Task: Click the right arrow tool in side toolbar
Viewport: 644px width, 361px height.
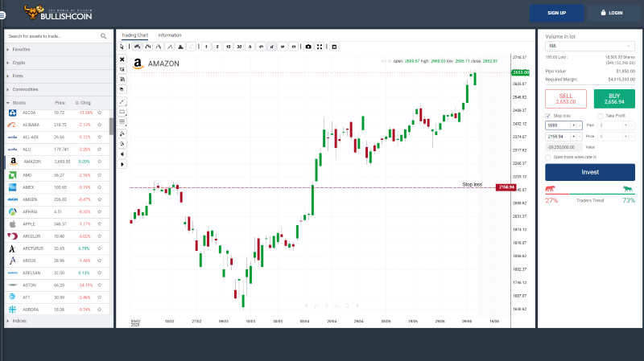Action: pyautogui.click(x=122, y=164)
